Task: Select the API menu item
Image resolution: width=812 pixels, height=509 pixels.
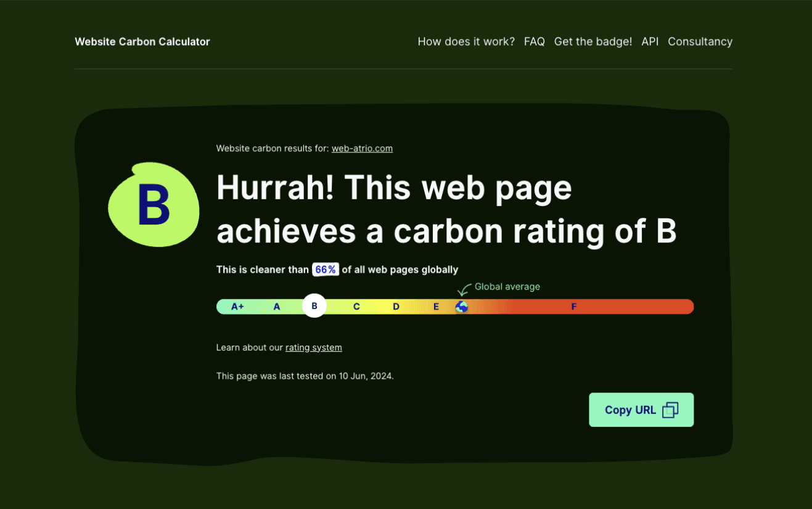Action: click(650, 42)
